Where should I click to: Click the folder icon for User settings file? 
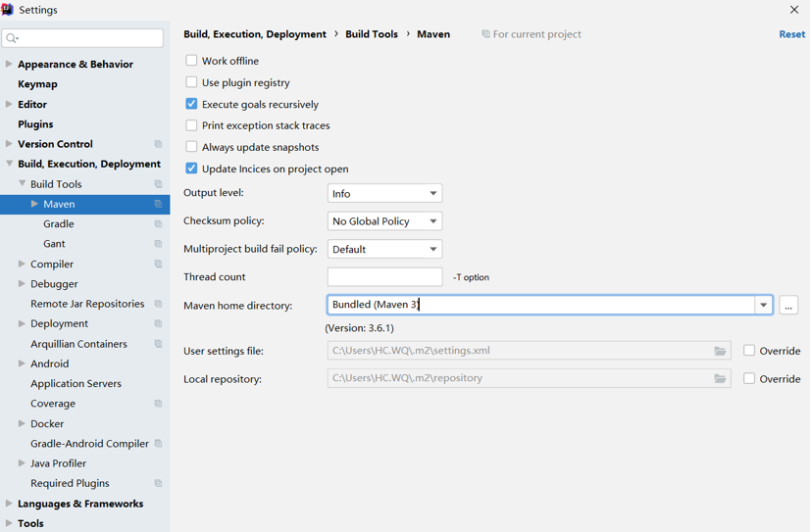coord(720,351)
